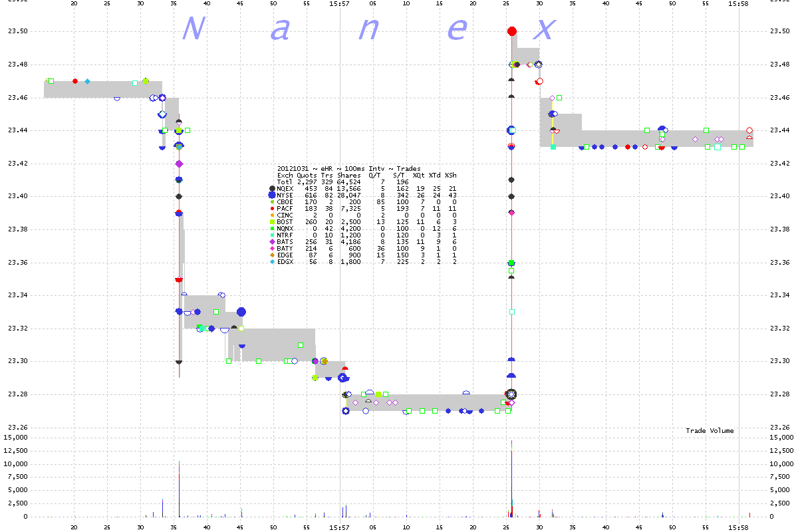Click the EDGE brown diamond legend marker
Image resolution: width=798 pixels, height=532 pixels.
click(x=272, y=255)
